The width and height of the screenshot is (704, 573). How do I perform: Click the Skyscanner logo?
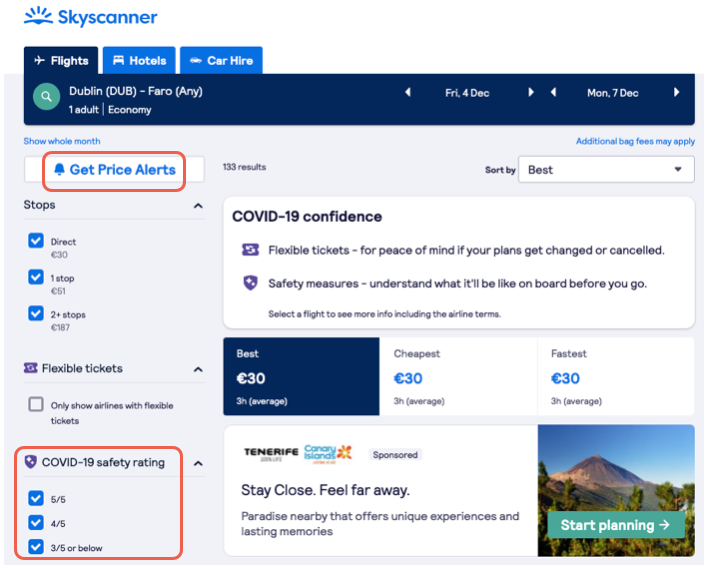pyautogui.click(x=91, y=17)
